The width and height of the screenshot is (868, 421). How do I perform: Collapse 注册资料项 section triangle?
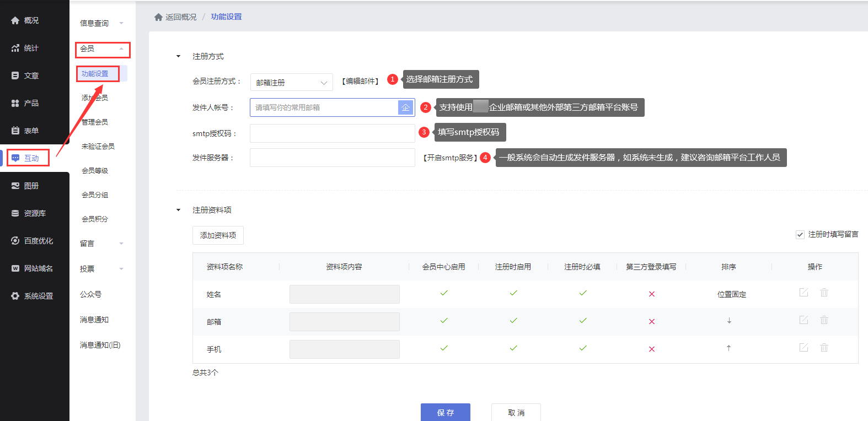pos(178,210)
